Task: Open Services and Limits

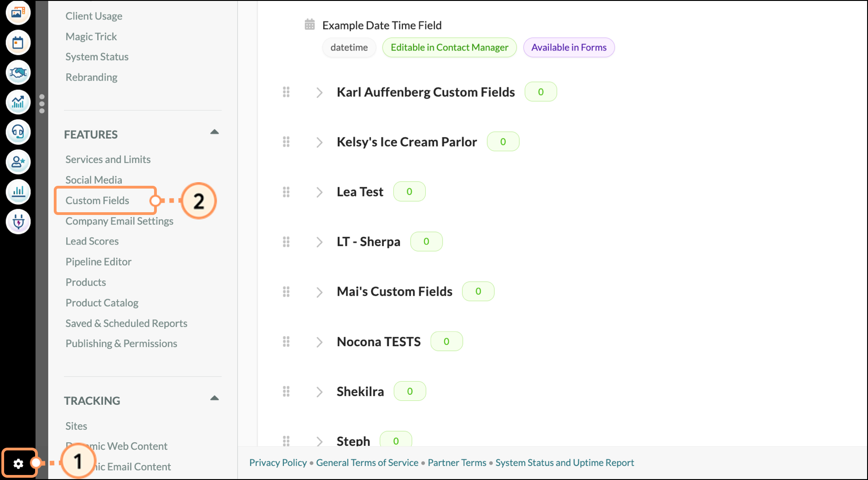Action: pyautogui.click(x=108, y=159)
